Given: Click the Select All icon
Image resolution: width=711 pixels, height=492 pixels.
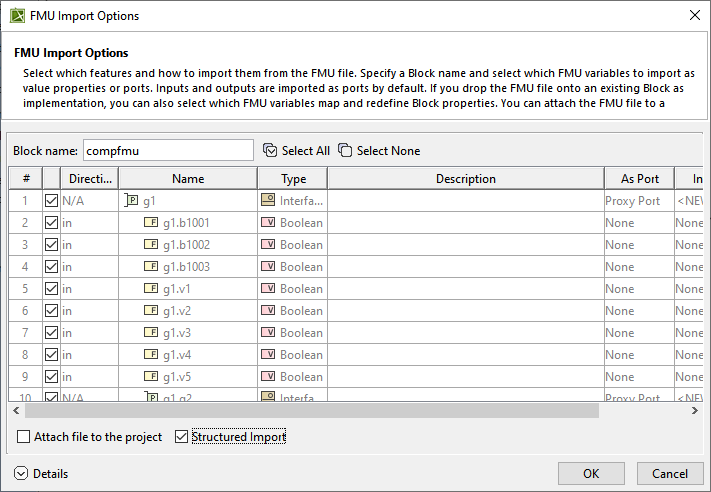Looking at the screenshot, I should tap(269, 151).
